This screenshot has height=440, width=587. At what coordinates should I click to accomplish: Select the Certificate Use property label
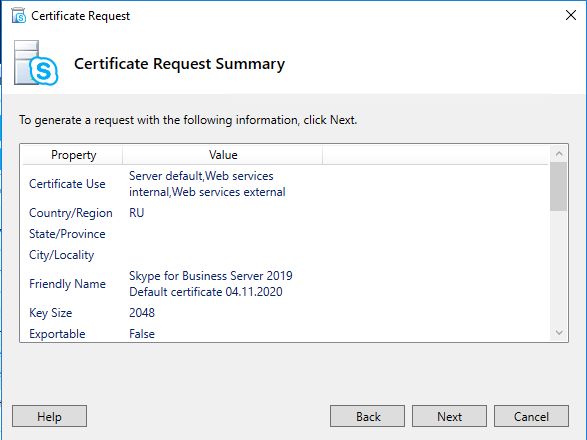coord(67,184)
